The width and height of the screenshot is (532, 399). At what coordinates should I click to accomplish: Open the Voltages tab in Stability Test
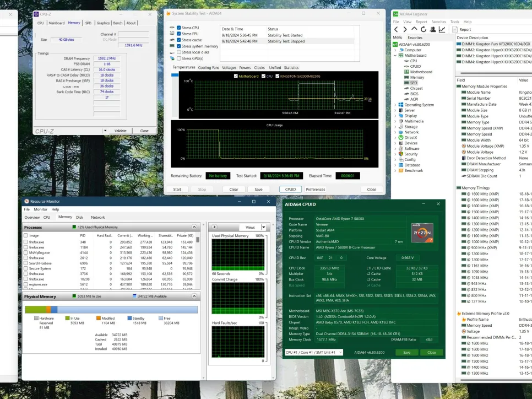229,68
